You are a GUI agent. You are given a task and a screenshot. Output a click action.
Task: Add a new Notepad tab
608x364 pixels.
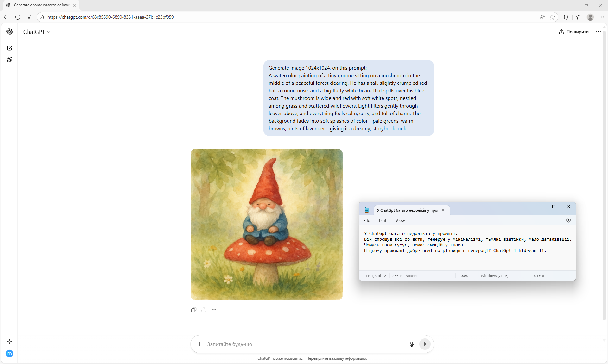pyautogui.click(x=457, y=210)
